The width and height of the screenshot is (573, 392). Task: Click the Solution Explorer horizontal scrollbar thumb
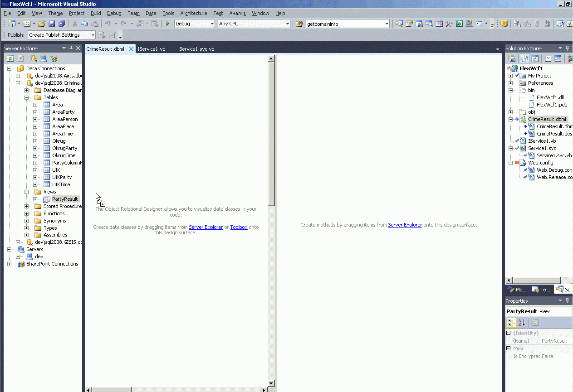(536, 281)
